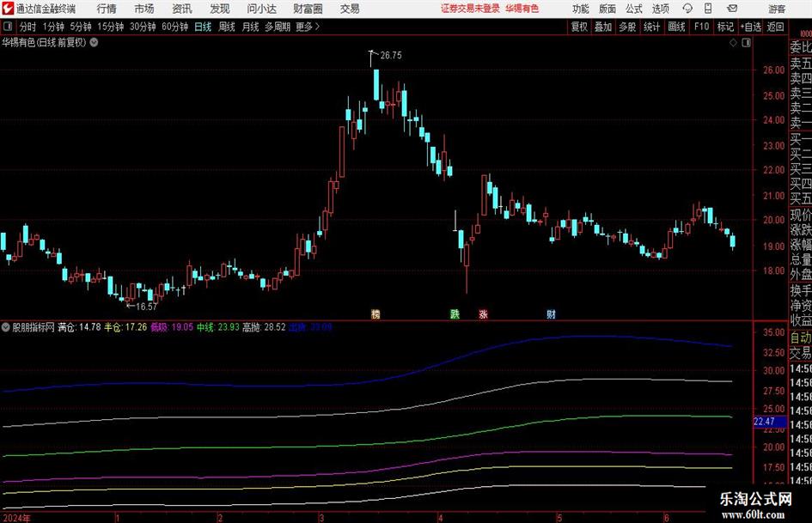Screen dimensions: 812x523
Task: Click the 跌 marker icon on the chart
Action: coord(455,313)
